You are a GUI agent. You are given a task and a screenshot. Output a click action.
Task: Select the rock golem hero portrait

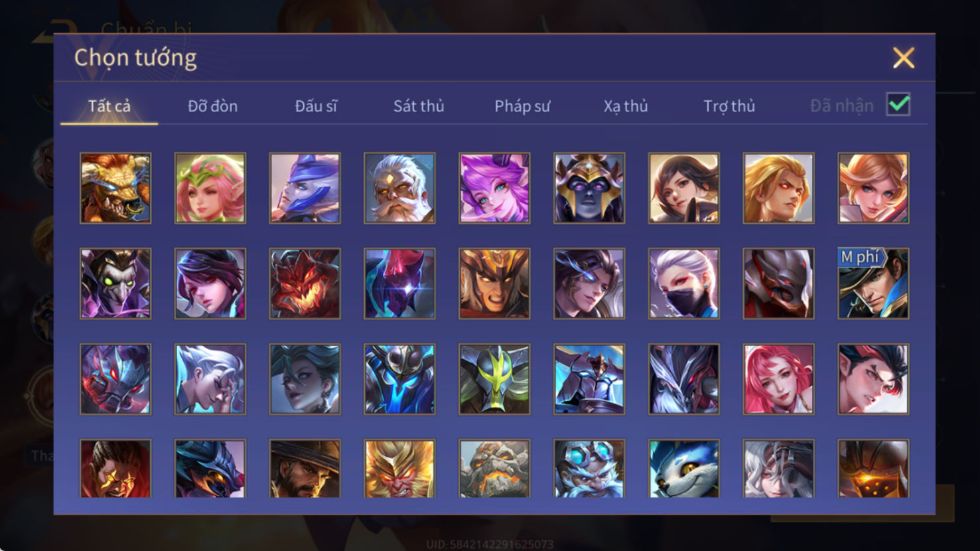click(x=494, y=468)
